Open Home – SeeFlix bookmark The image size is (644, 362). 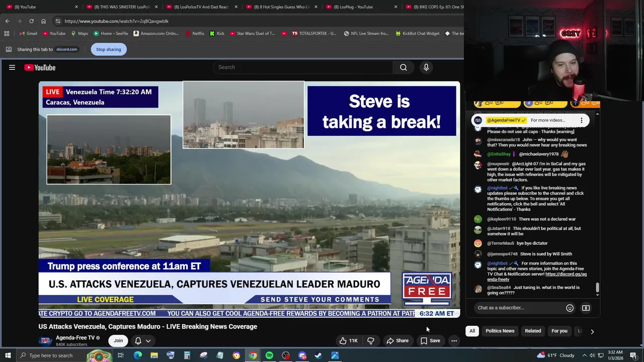[111, 33]
